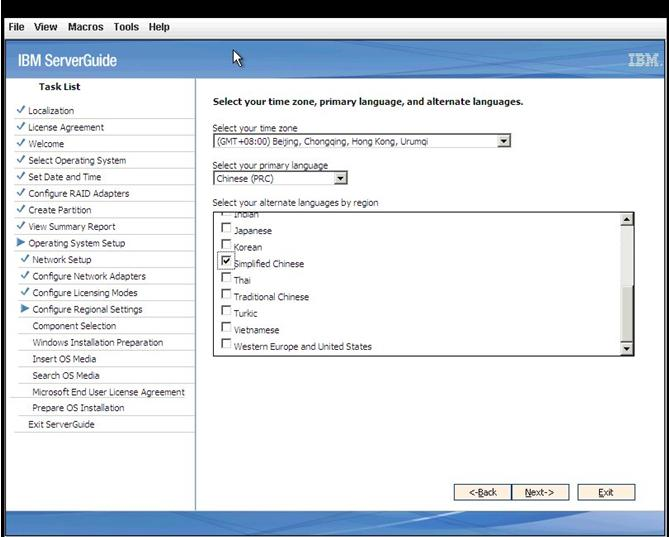
Task: Select the License Agreement task
Action: pyautogui.click(x=66, y=128)
